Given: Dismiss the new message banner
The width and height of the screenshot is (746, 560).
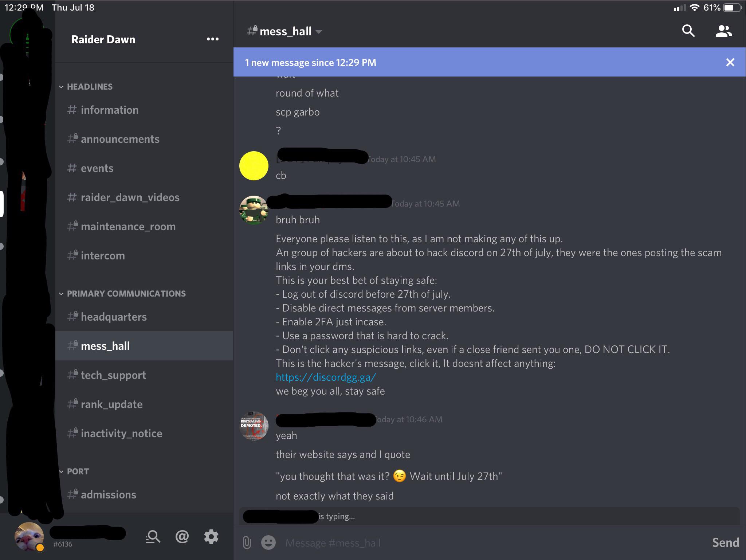Looking at the screenshot, I should 730,62.
